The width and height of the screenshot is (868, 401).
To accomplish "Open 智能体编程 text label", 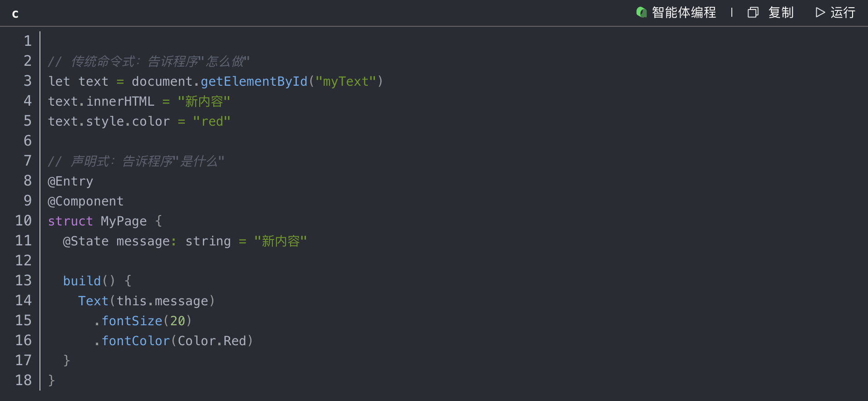I will 684,12.
